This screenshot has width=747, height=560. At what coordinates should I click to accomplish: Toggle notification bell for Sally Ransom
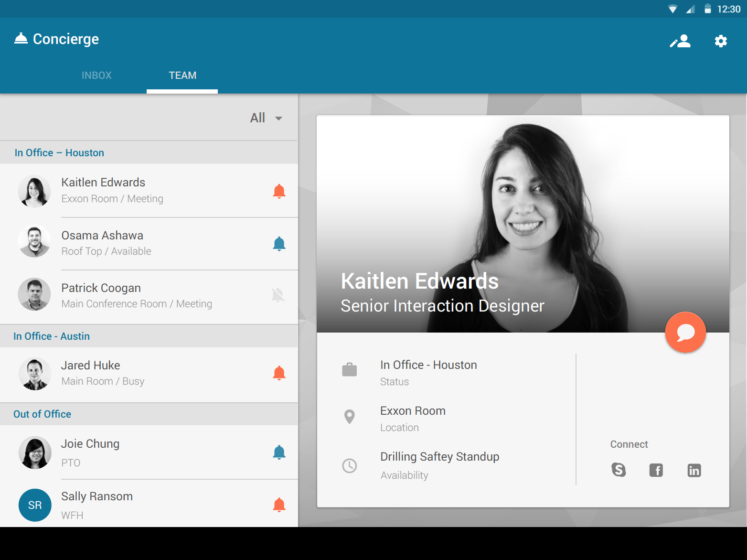279,505
